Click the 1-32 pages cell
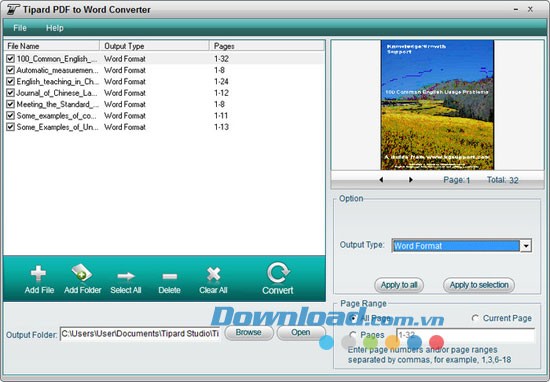Viewport: 550px width, 382px height. [x=221, y=59]
